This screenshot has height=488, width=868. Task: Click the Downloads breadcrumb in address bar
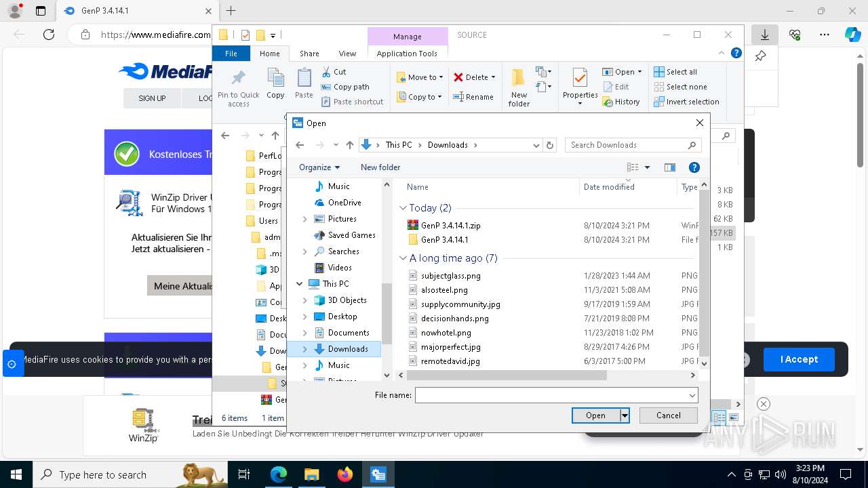tap(448, 145)
